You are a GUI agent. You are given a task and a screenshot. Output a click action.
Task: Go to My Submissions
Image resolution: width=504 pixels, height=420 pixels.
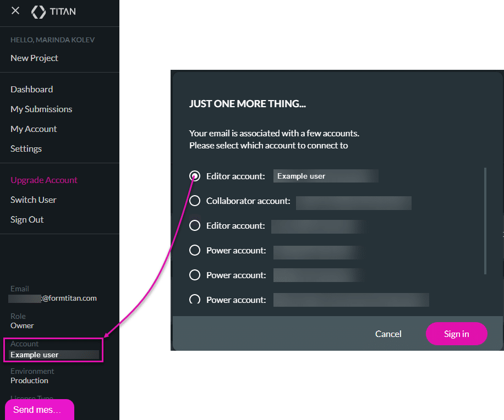click(x=41, y=109)
